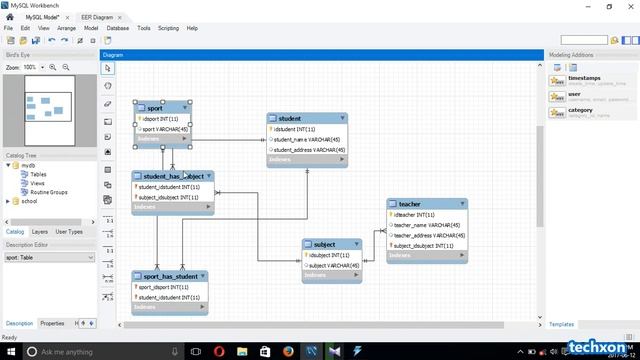Choose 1:1 identifying relationship tool
The image size is (640, 360).
tap(108, 249)
